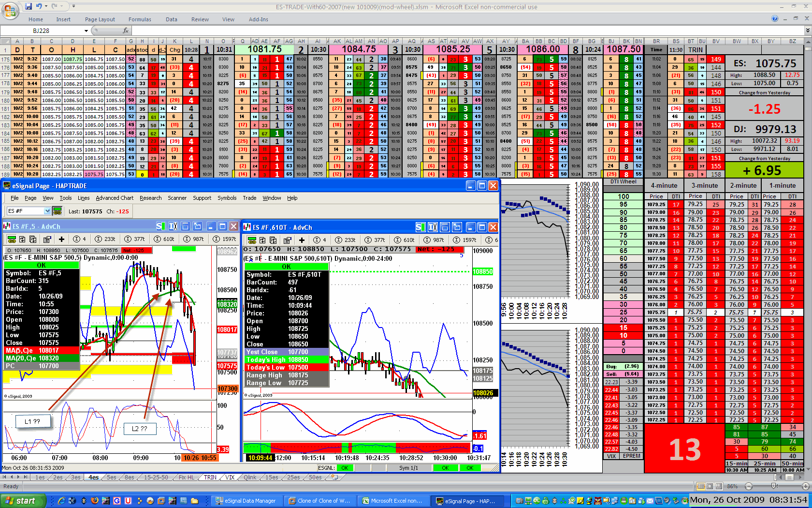
Task: Switch to Microsoft Excel taskbar button
Action: (392, 501)
